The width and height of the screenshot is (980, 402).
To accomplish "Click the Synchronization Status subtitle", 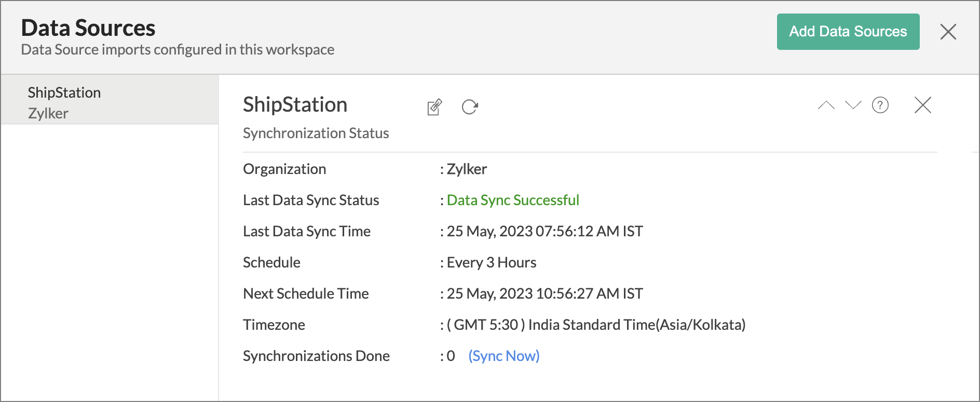I will click(x=316, y=133).
